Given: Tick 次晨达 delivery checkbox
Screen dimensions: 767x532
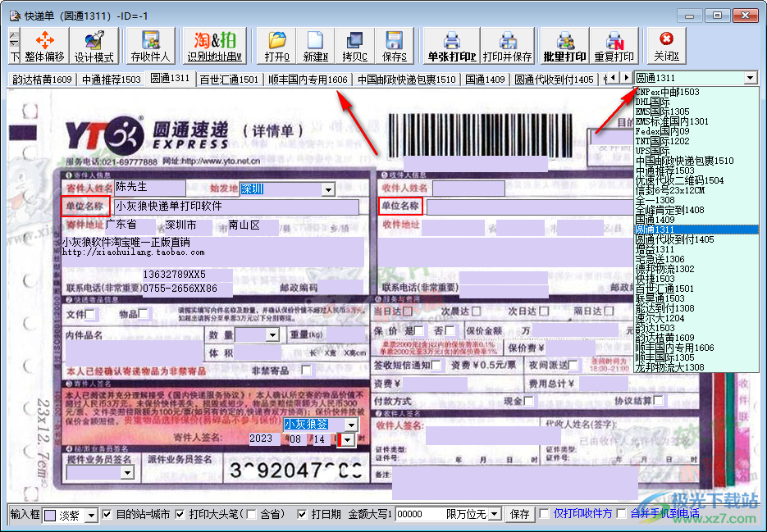Looking at the screenshot, I should point(476,311).
